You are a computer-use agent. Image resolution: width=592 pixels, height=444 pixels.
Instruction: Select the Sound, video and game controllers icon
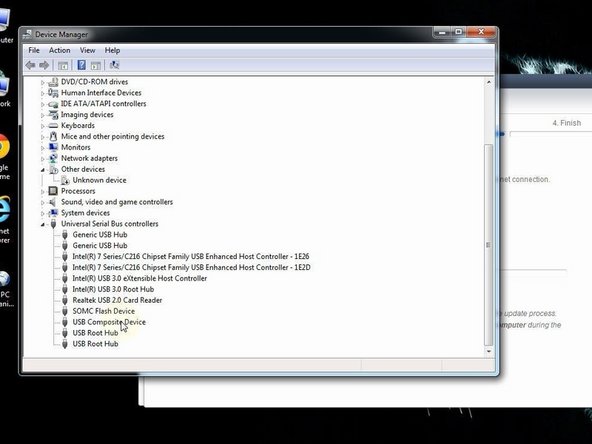53,202
